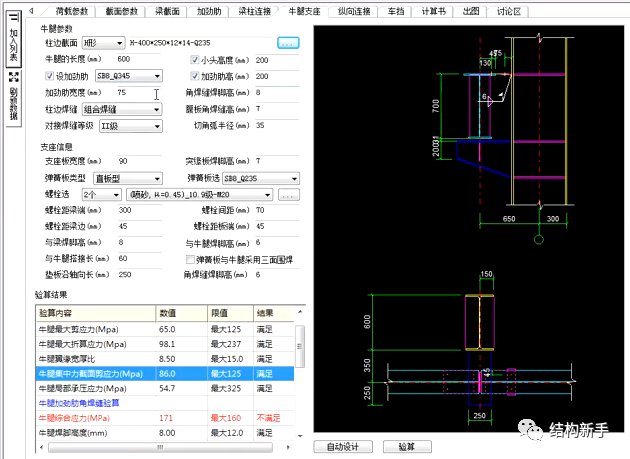
Task: Click the results table vertical scrollbar thumb
Action: pyautogui.click(x=300, y=346)
